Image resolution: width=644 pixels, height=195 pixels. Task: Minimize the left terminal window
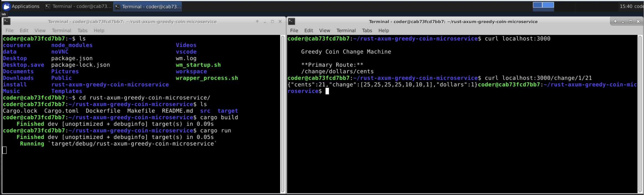265,22
